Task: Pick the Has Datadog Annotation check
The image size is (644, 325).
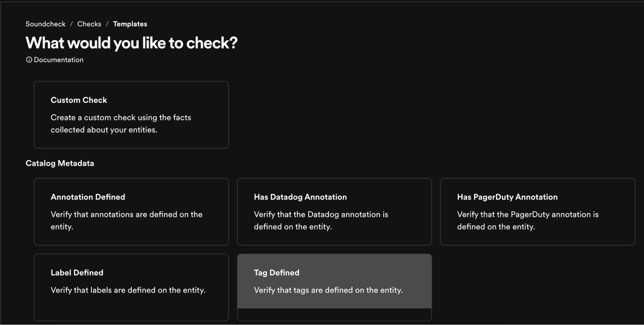Action: (334, 211)
